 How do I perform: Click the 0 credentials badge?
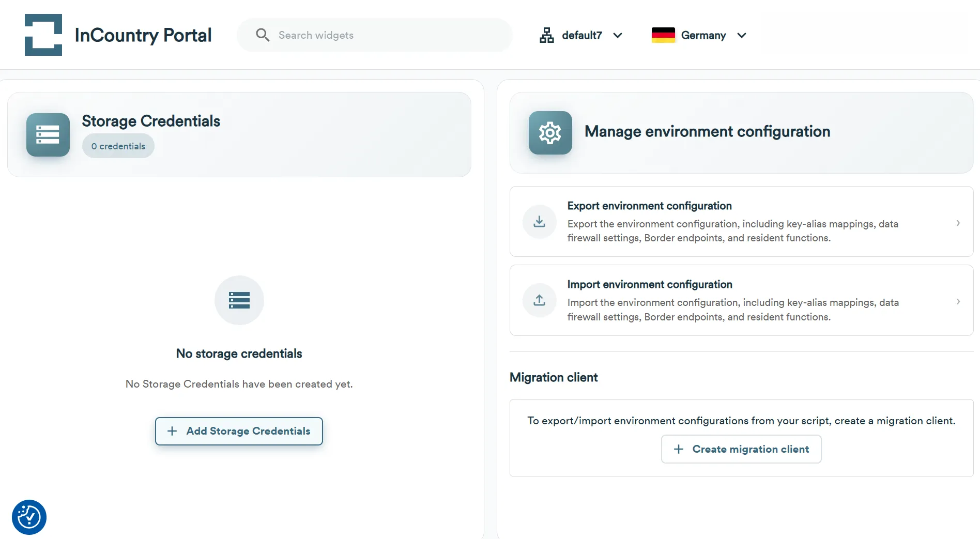pos(118,146)
